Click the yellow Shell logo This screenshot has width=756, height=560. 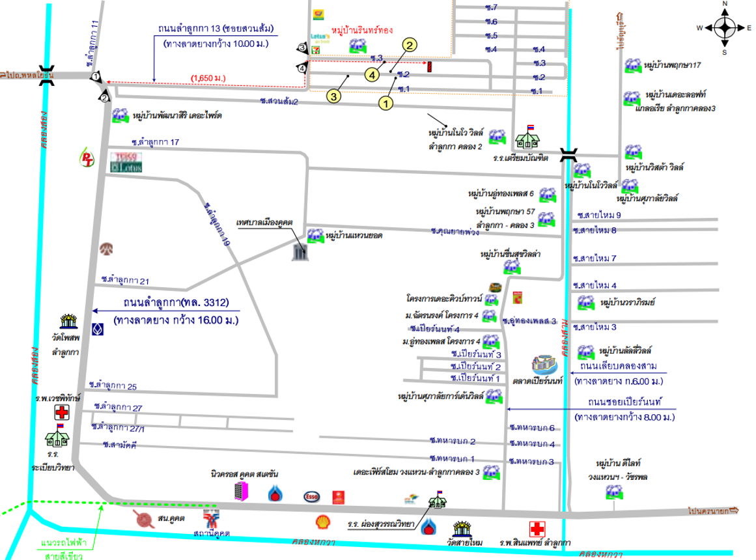(322, 522)
